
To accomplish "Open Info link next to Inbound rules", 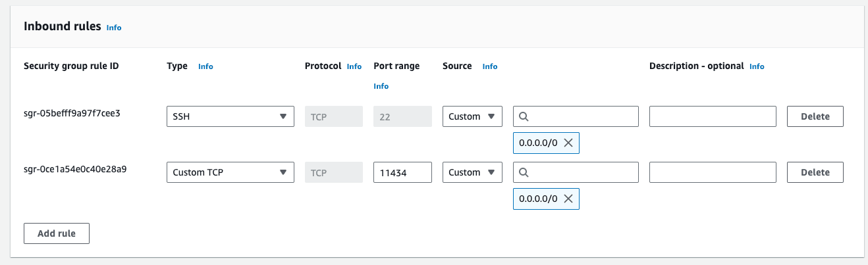I will [114, 28].
